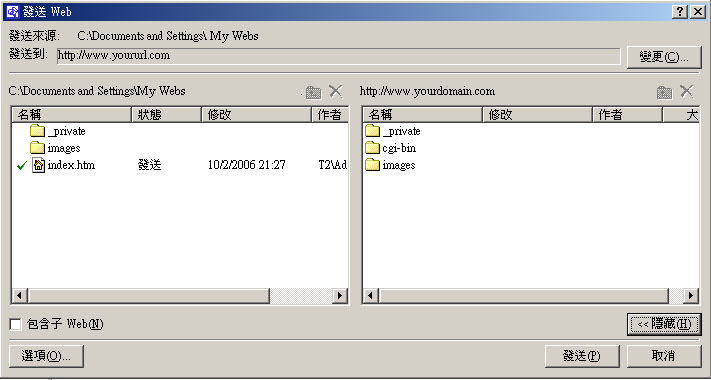
Task: Click the 發送到 URL input field
Action: [x=338, y=56]
